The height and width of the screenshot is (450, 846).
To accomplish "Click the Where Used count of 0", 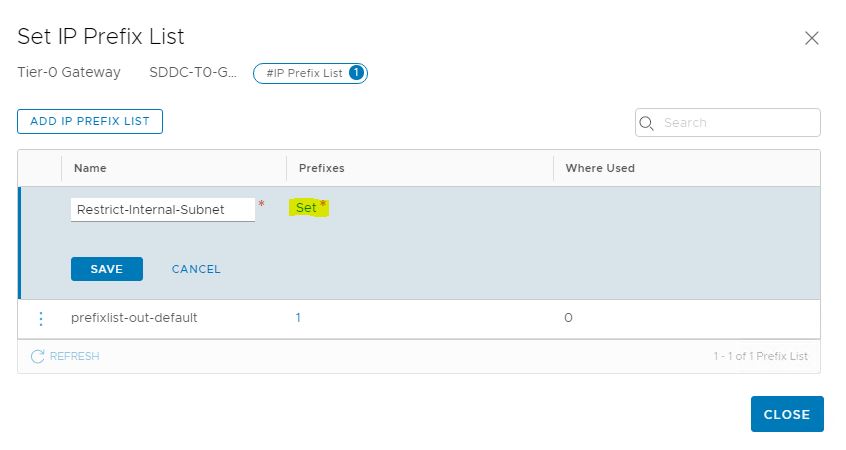I will (x=569, y=318).
